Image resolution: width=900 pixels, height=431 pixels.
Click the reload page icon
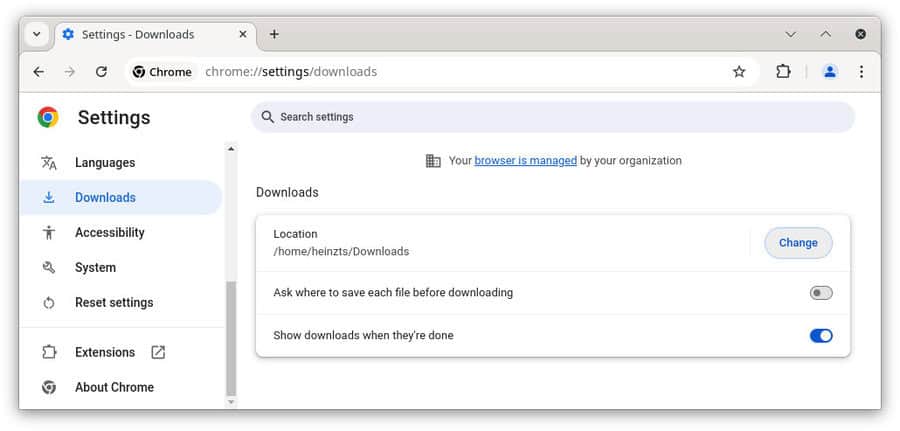point(101,72)
